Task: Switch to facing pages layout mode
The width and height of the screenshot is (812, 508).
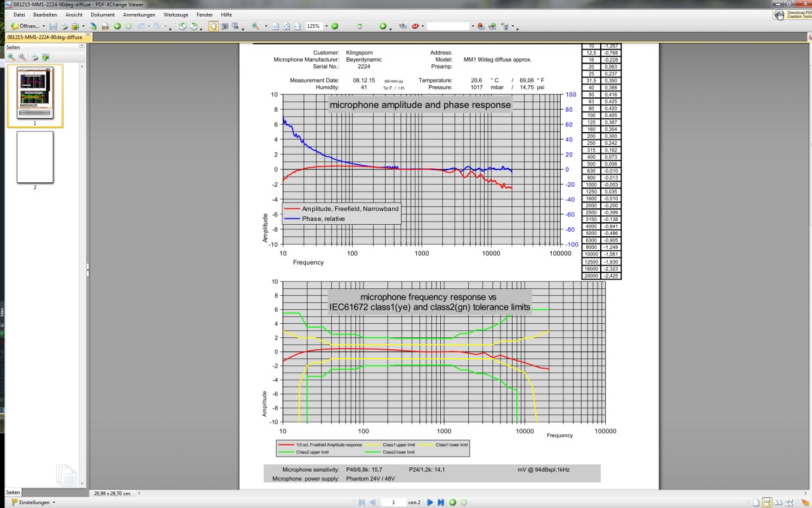Action: [x=778, y=502]
